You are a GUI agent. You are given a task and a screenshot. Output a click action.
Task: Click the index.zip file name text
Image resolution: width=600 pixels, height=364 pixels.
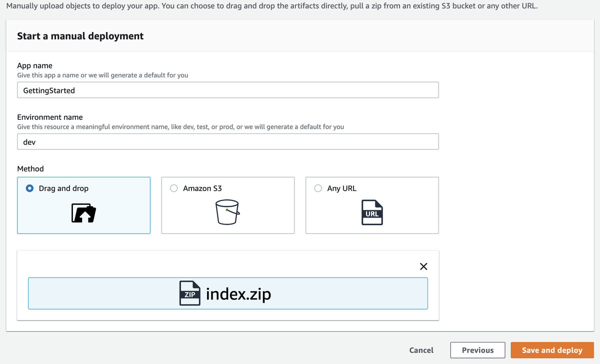click(x=238, y=294)
